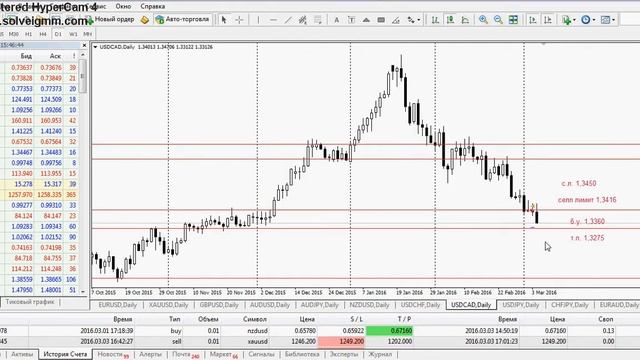Open the chart templates icon
Image resolution: width=640 pixels, height=360 pixels.
pyautogui.click(x=605, y=20)
